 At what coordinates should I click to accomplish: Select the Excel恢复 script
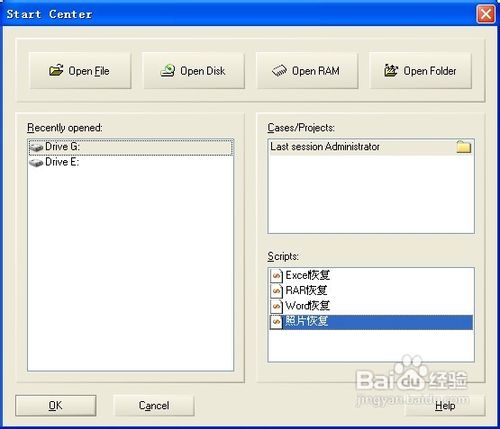point(371,275)
